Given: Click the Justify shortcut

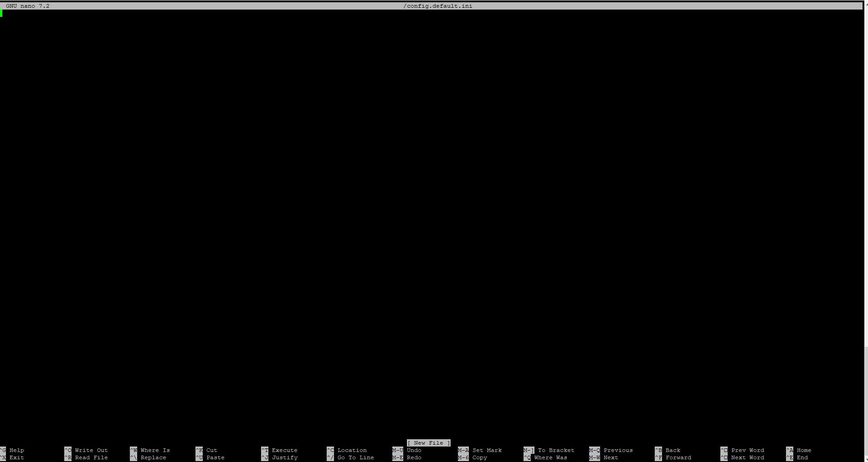Looking at the screenshot, I should (x=284, y=457).
